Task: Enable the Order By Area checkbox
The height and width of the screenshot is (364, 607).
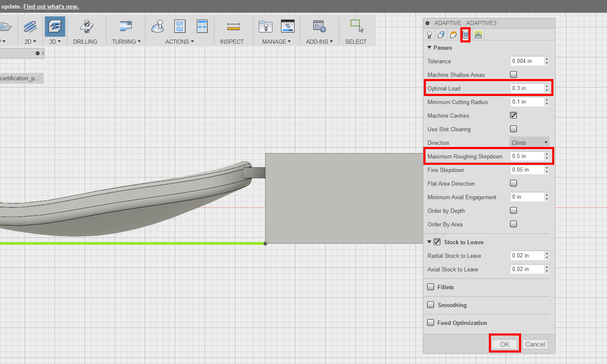Action: 513,224
